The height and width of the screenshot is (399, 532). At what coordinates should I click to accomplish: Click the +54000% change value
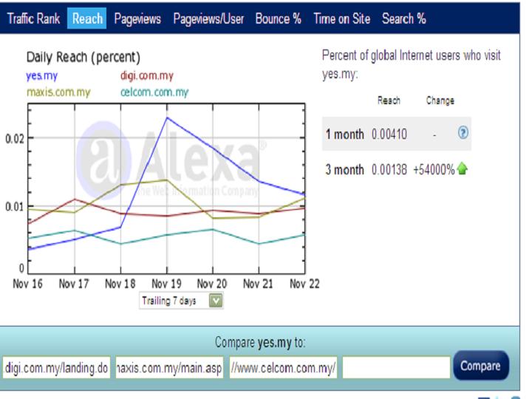coord(434,169)
